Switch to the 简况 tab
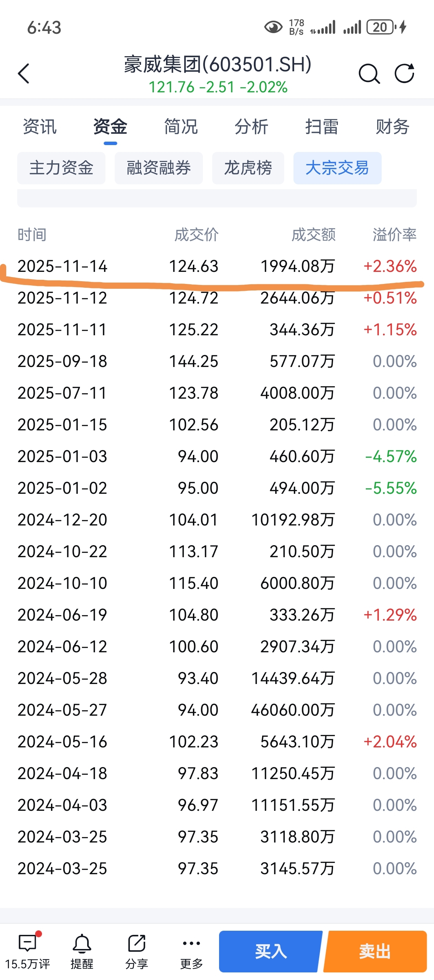434x980 pixels. tap(181, 126)
